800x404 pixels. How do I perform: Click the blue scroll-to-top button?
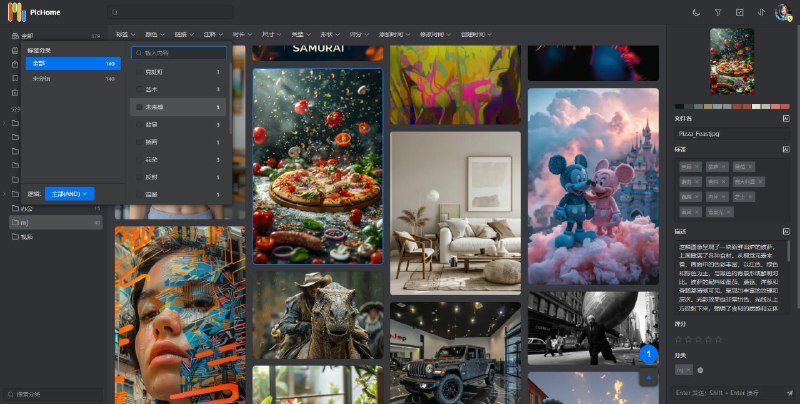[648, 353]
